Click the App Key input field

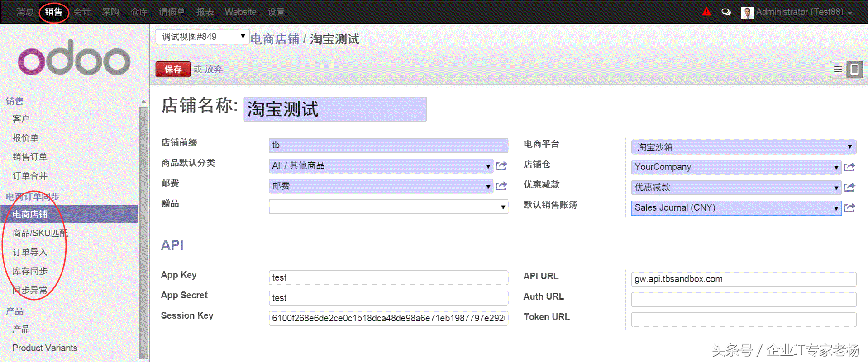coord(388,277)
